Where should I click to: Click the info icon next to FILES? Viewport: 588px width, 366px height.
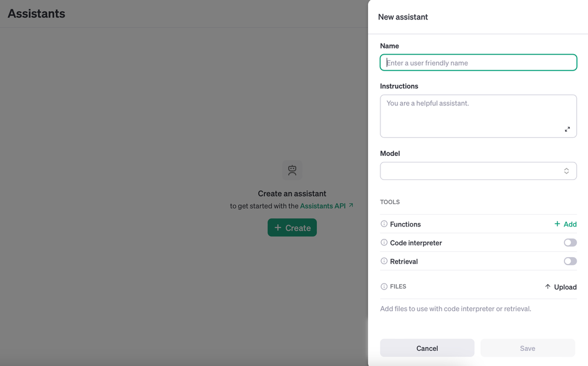pyautogui.click(x=384, y=287)
